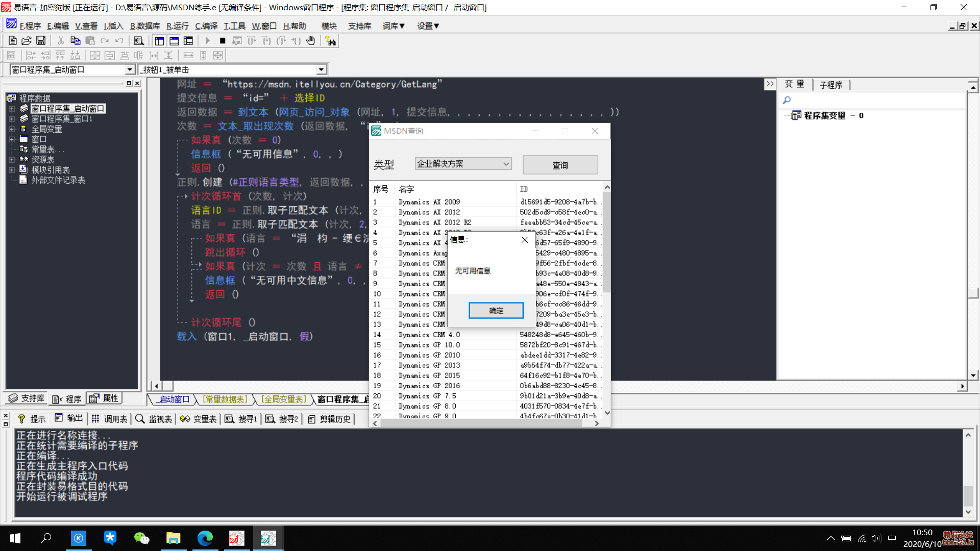Close the 信息 message dialog
Screen dimensions: 980x551
point(524,240)
